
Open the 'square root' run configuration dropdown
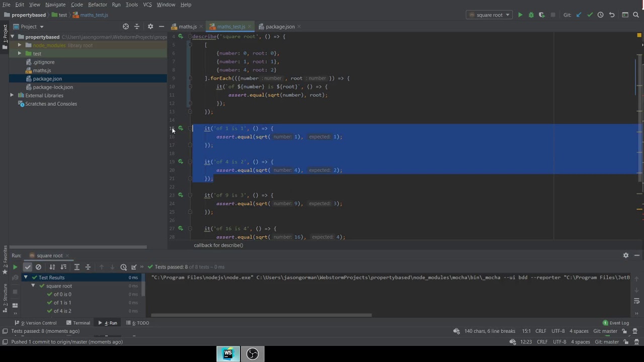point(490,15)
